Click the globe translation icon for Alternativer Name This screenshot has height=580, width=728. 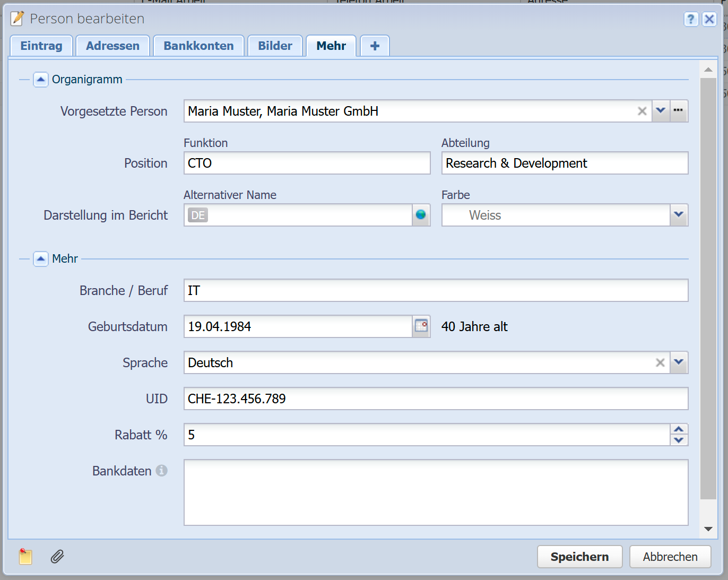[421, 215]
